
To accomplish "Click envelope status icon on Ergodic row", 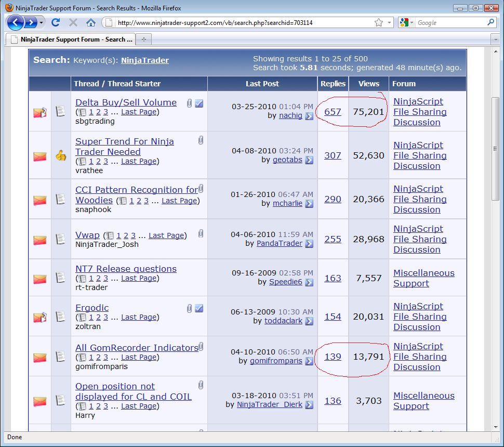I will (40, 318).
